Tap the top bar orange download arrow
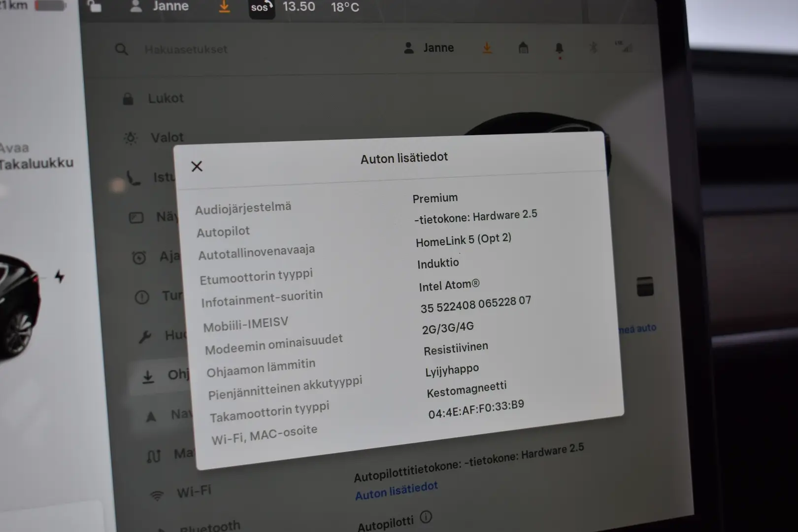This screenshot has height=532, width=798. (225, 6)
